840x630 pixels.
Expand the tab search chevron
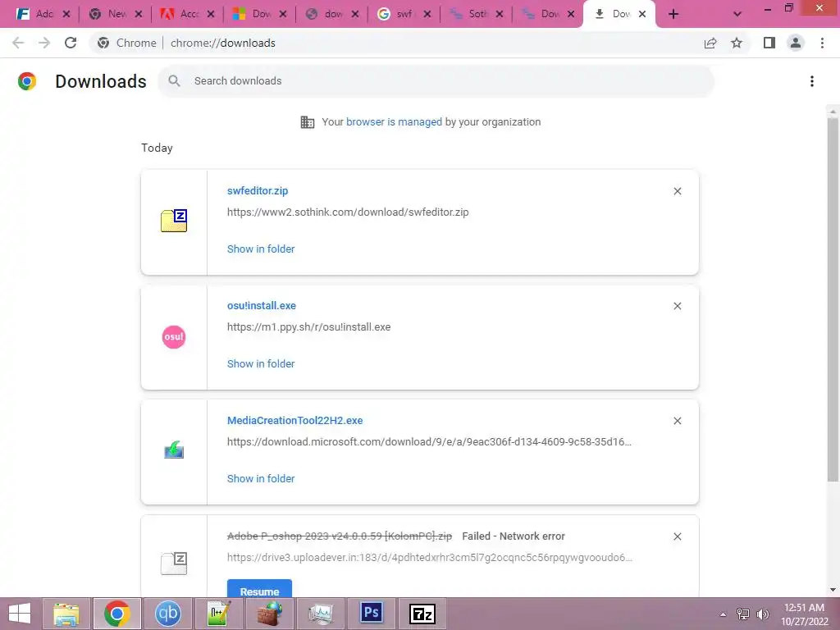(x=737, y=14)
